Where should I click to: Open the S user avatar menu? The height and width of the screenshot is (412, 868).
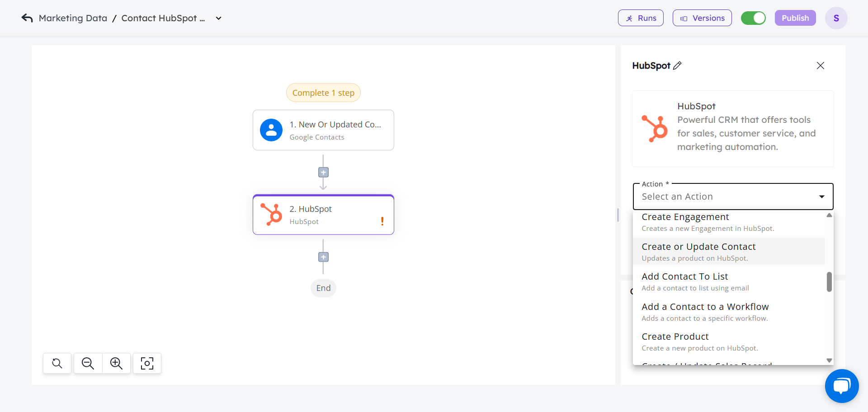(x=836, y=18)
